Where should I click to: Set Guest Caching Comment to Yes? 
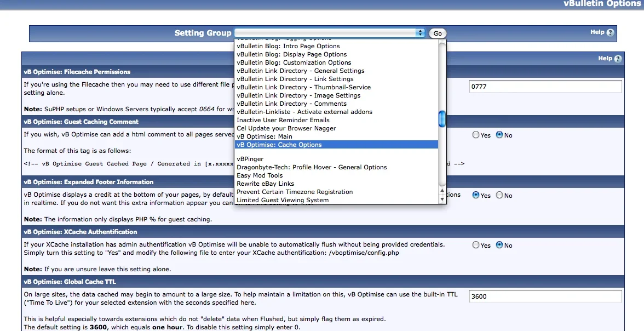tap(475, 135)
